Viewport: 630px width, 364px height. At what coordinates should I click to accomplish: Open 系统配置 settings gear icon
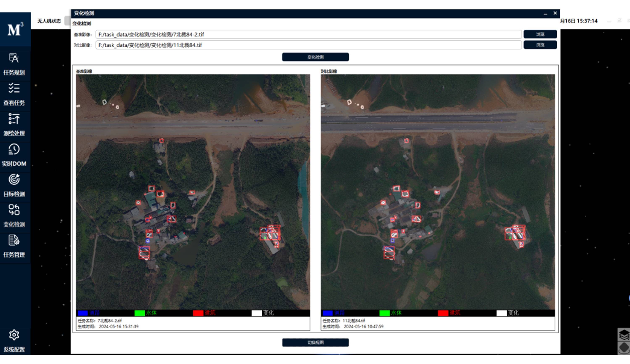click(14, 335)
